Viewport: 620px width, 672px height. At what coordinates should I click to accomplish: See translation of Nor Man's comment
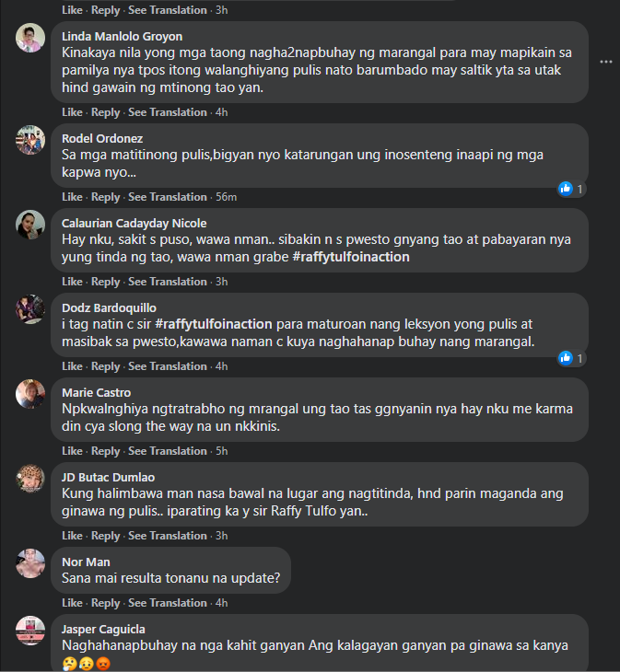click(168, 603)
